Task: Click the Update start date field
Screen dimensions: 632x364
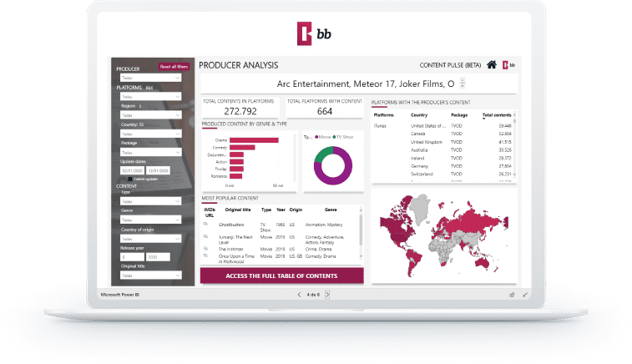Action: pos(132,170)
